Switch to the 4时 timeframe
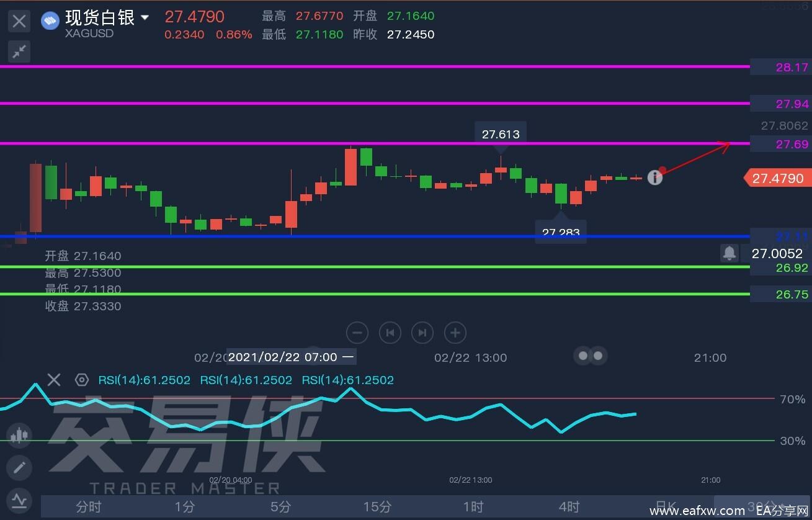812x520 pixels. 569,507
